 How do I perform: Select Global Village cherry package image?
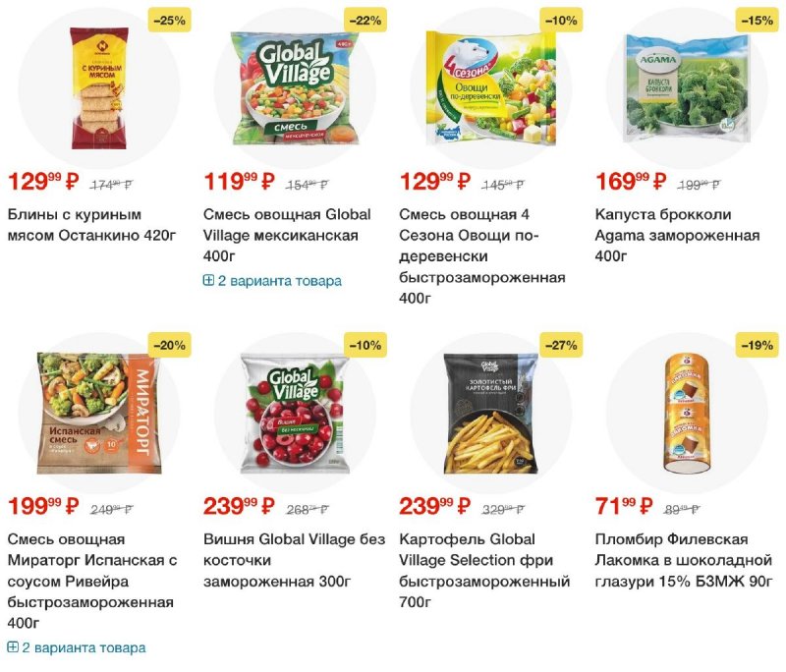point(295,414)
